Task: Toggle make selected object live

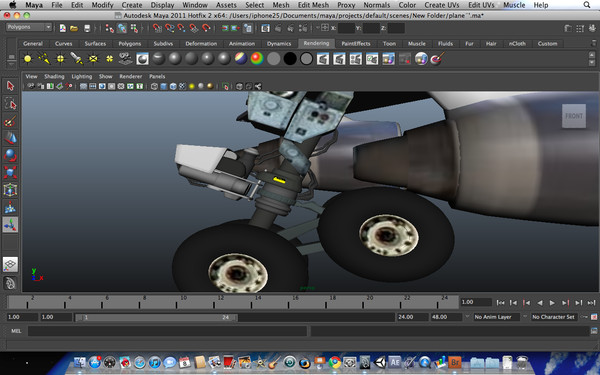Action: 206,28
